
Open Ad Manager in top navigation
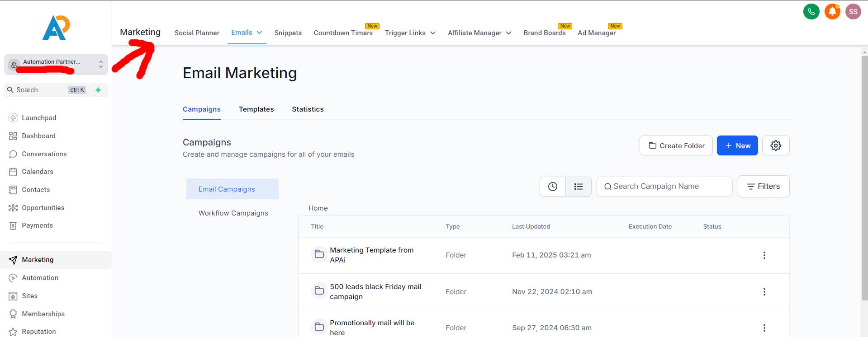click(x=597, y=33)
